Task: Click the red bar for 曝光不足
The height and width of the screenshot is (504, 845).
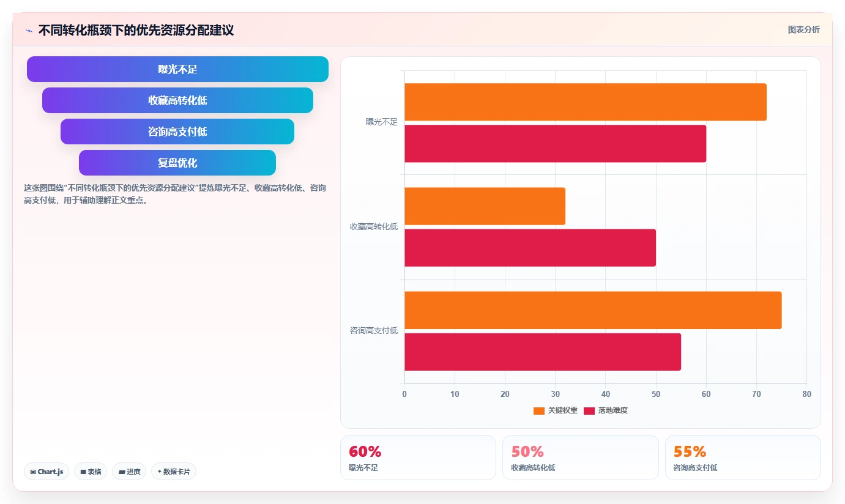Action: (556, 144)
